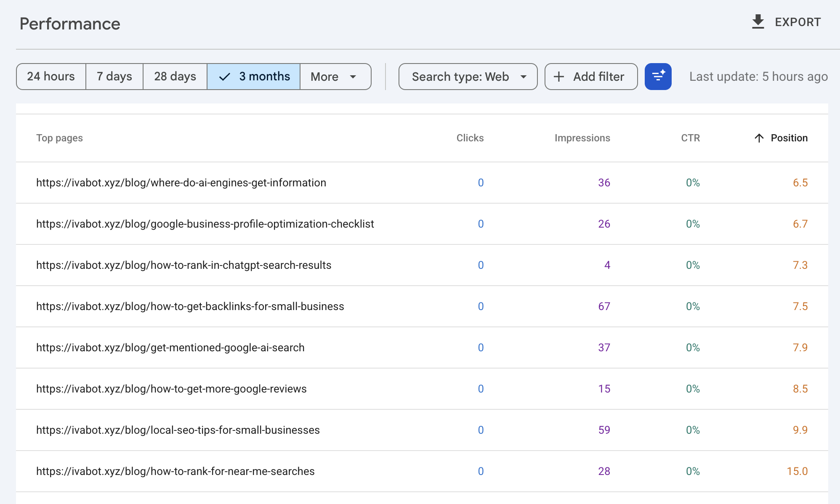Open the how-to-get-more-google-reviews page row
Viewport: 840px width, 504px height.
(422, 389)
